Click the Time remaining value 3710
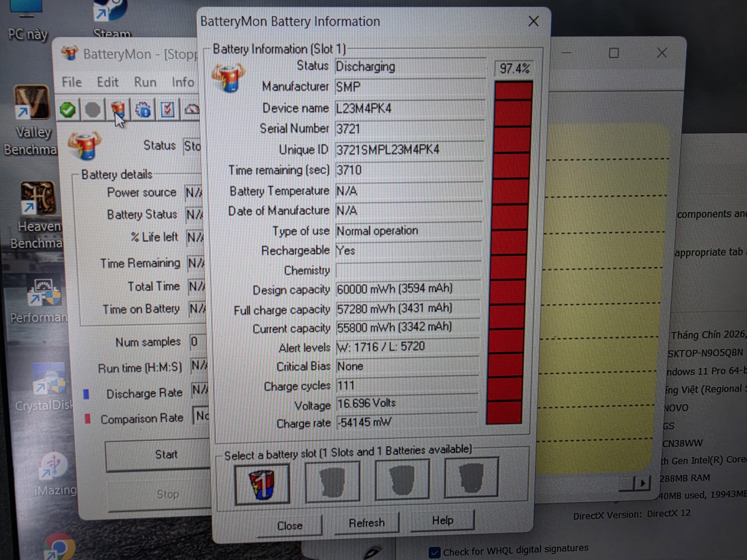The height and width of the screenshot is (560, 747). coord(409,170)
